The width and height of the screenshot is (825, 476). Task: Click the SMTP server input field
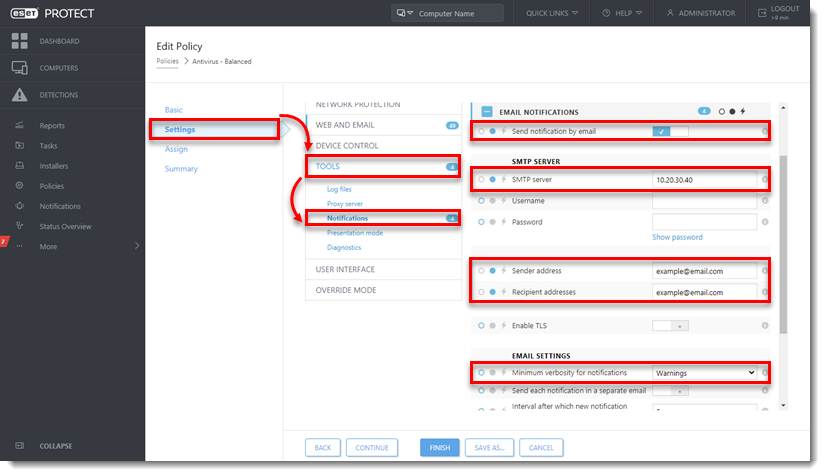[x=705, y=179]
